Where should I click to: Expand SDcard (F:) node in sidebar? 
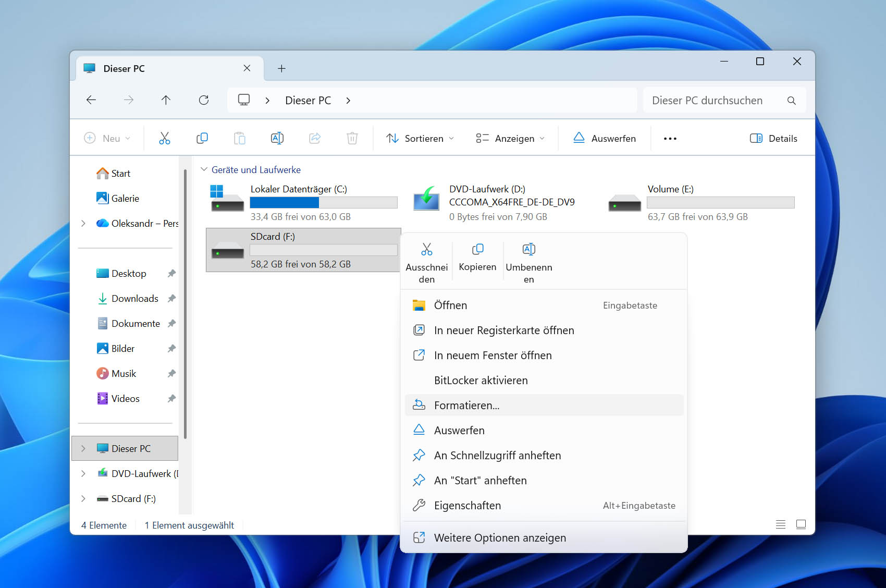tap(83, 498)
